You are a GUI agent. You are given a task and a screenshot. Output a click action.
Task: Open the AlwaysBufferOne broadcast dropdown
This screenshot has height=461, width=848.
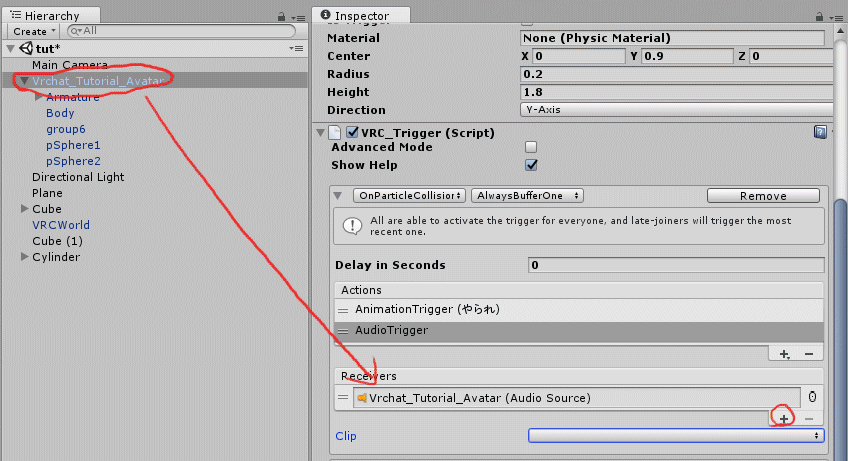pyautogui.click(x=527, y=196)
